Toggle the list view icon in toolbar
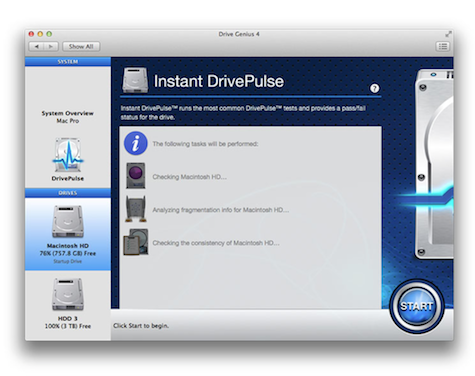This screenshot has height=376, width=475. [443, 46]
